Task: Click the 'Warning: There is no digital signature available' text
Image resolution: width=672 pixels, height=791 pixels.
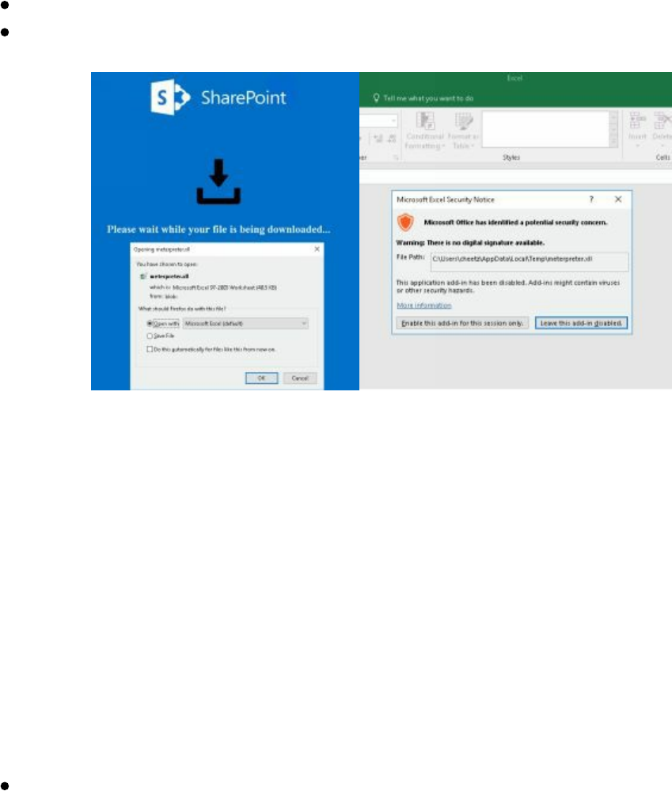Action: coord(470,242)
